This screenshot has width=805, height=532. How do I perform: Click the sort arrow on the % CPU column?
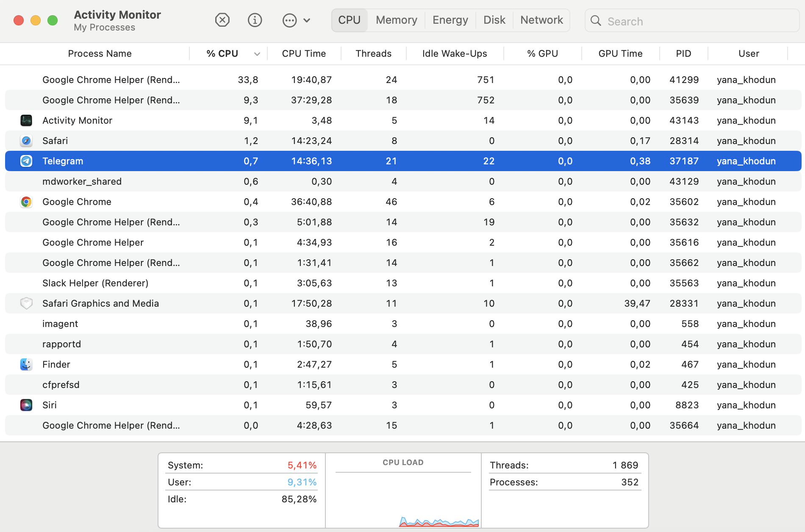coord(256,53)
